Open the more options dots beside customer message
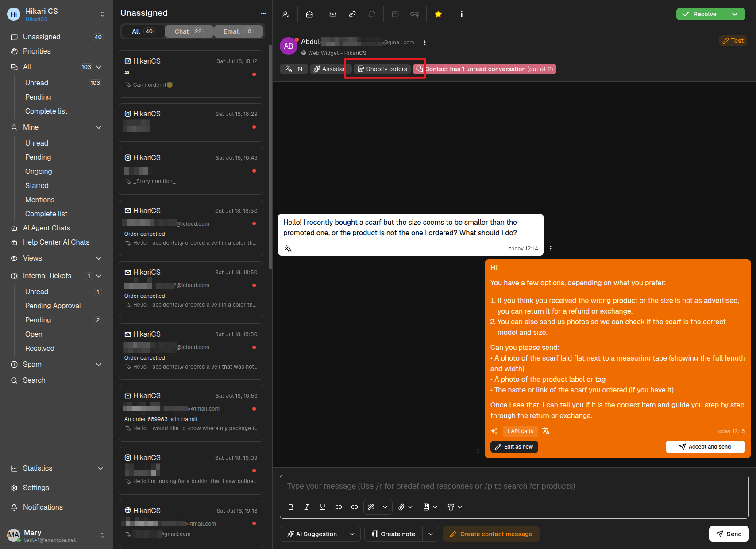 click(x=551, y=248)
